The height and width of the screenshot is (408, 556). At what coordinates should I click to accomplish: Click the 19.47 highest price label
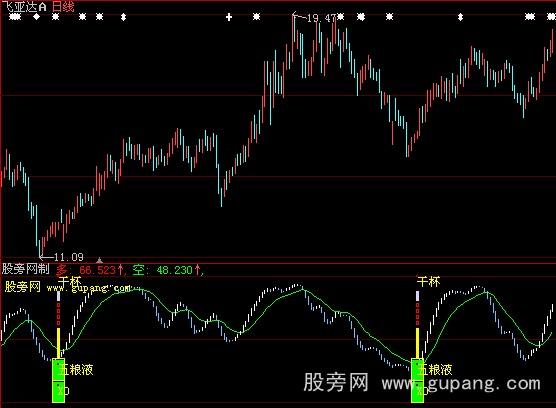click(x=321, y=18)
